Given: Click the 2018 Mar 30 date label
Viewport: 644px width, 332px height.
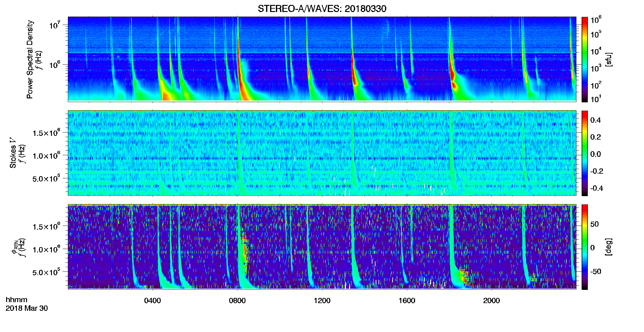Looking at the screenshot, I should click(x=27, y=308).
